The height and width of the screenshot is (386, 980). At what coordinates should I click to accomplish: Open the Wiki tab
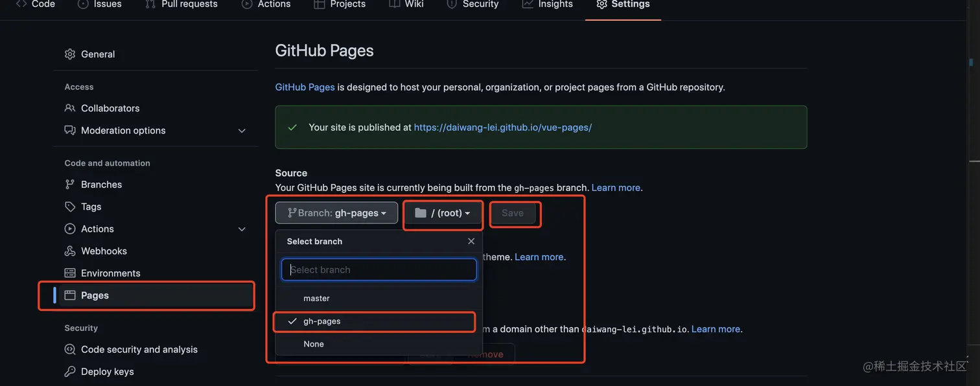click(x=406, y=4)
